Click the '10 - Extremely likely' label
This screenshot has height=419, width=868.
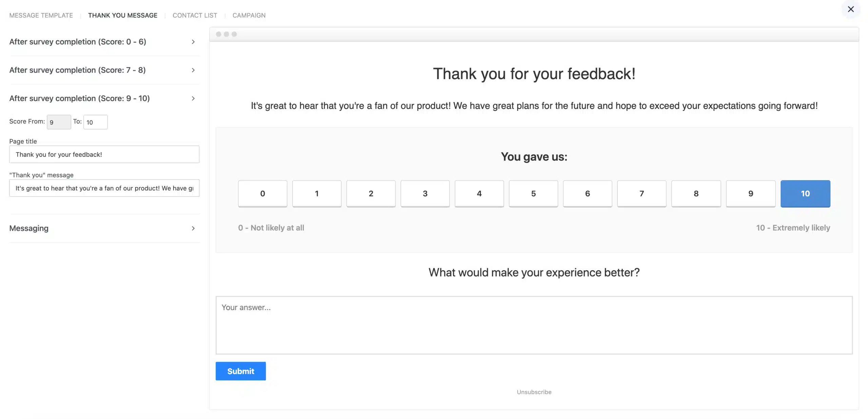click(793, 228)
